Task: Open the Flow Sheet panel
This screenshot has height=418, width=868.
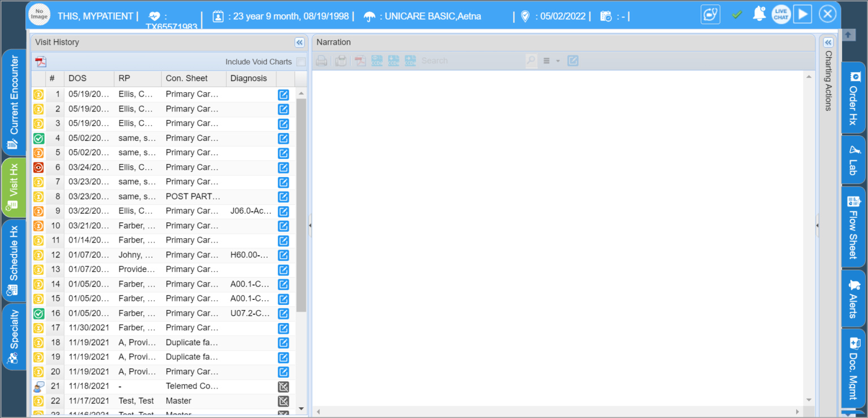Action: coord(853,227)
